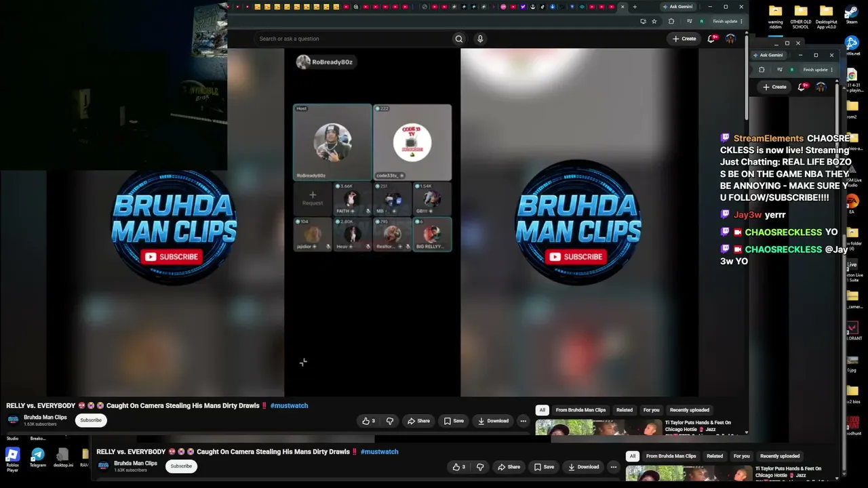This screenshot has height=488, width=868.
Task: Select the Related chip in upper YouTube window
Action: click(625, 410)
